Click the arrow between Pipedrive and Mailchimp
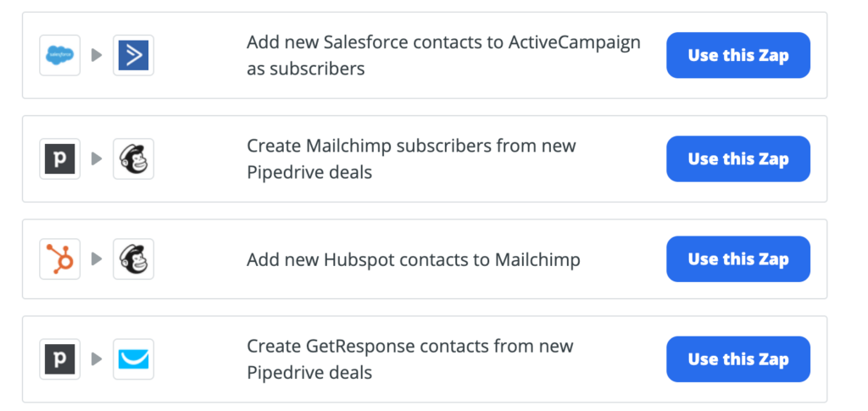The image size is (868, 411). (x=97, y=159)
